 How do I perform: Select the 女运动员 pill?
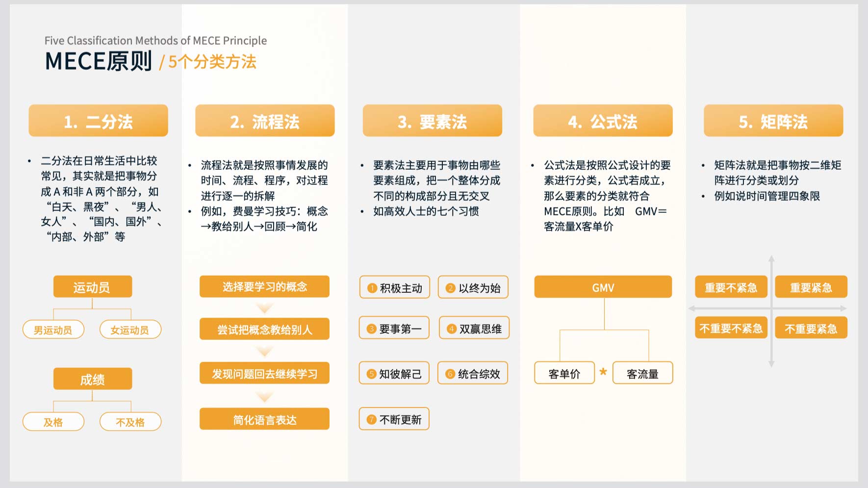pos(130,330)
